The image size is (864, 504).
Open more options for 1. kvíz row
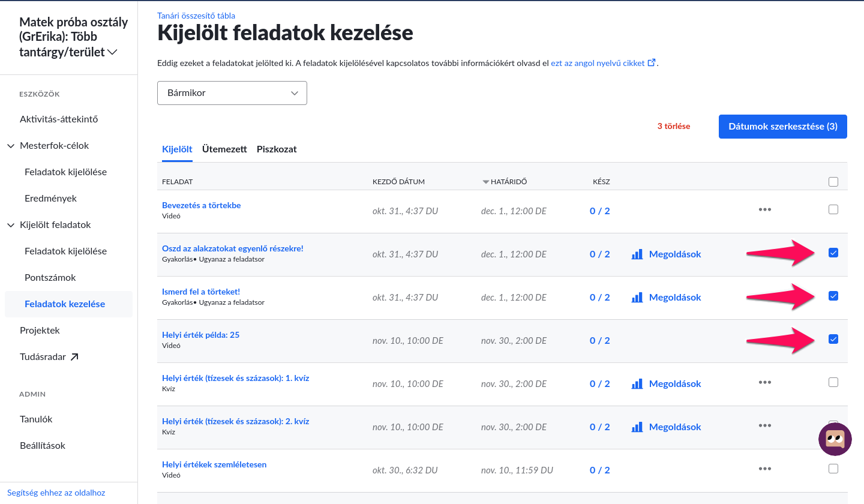764,382
